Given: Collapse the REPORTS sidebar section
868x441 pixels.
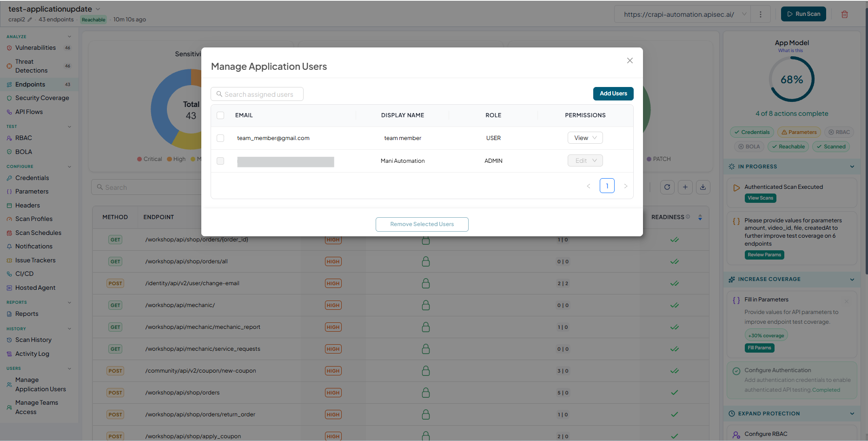Looking at the screenshot, I should [x=70, y=302].
